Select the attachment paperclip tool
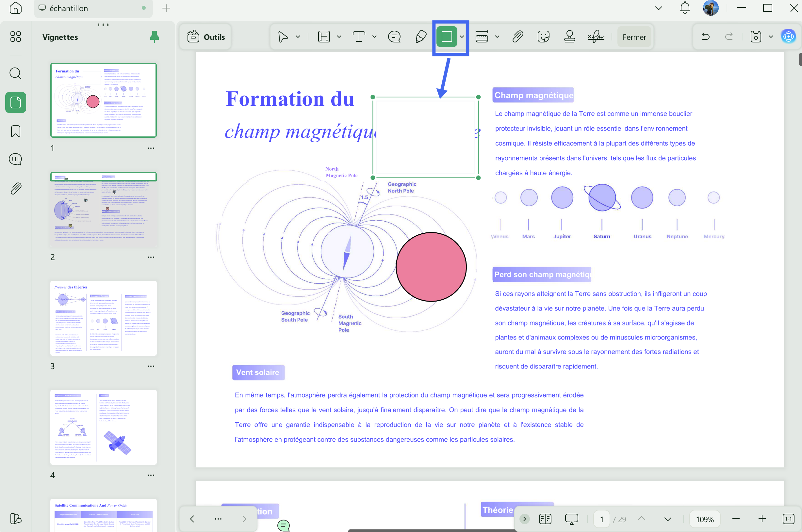This screenshot has height=532, width=802. pos(517,37)
